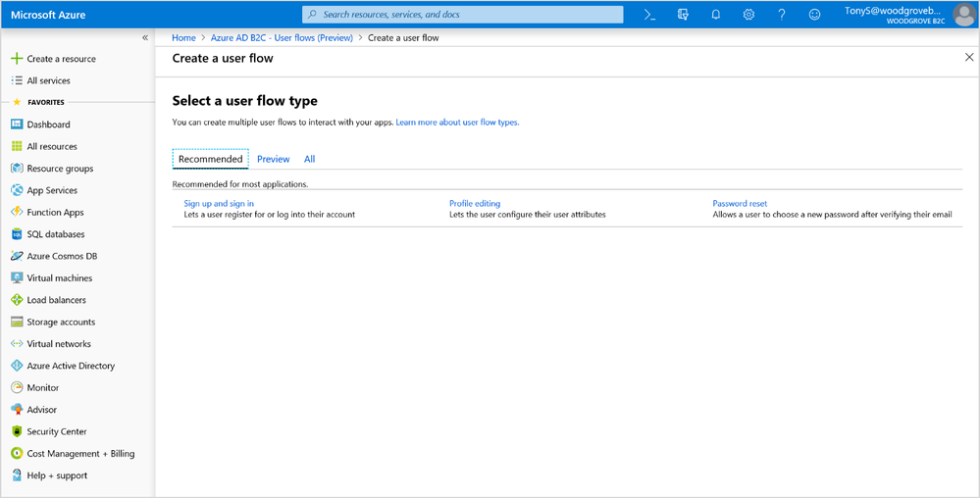Choose the Password reset user flow

pos(740,203)
